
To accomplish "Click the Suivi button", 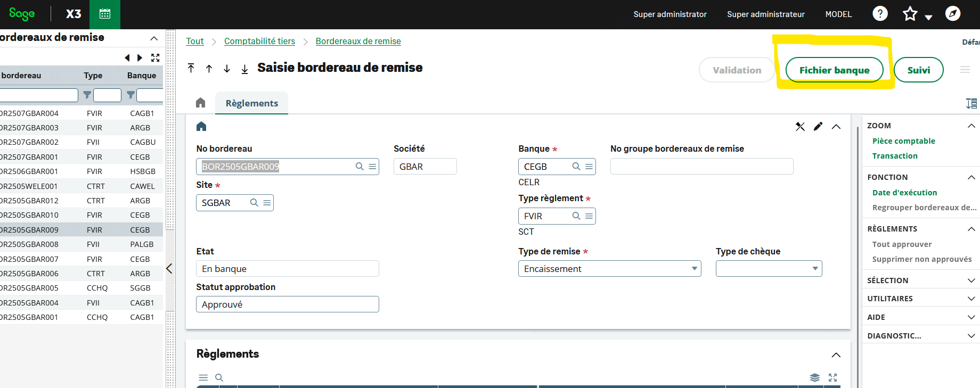I will click(918, 70).
